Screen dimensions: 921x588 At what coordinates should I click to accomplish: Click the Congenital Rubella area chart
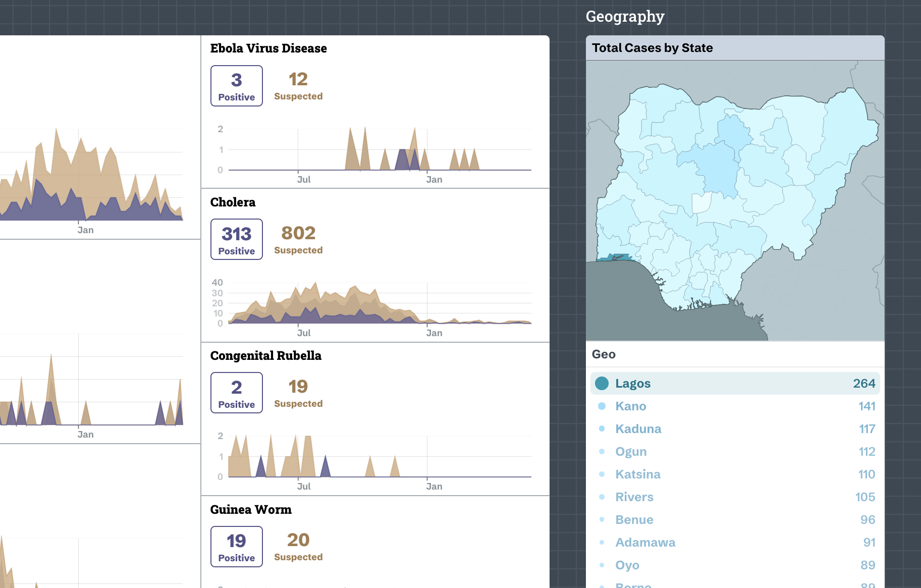tap(380, 456)
